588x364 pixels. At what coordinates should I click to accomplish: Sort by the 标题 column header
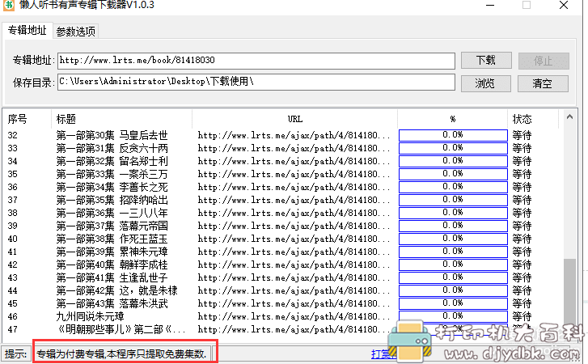121,119
